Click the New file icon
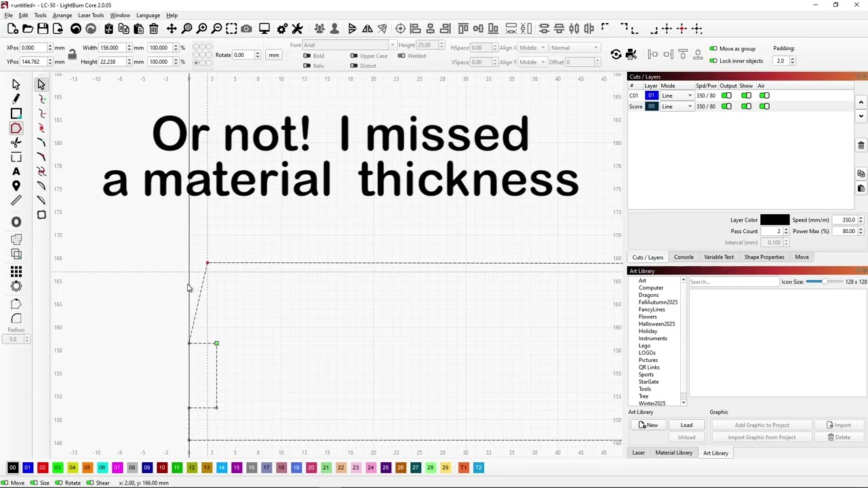Screen dimensions: 868x488 point(13,28)
